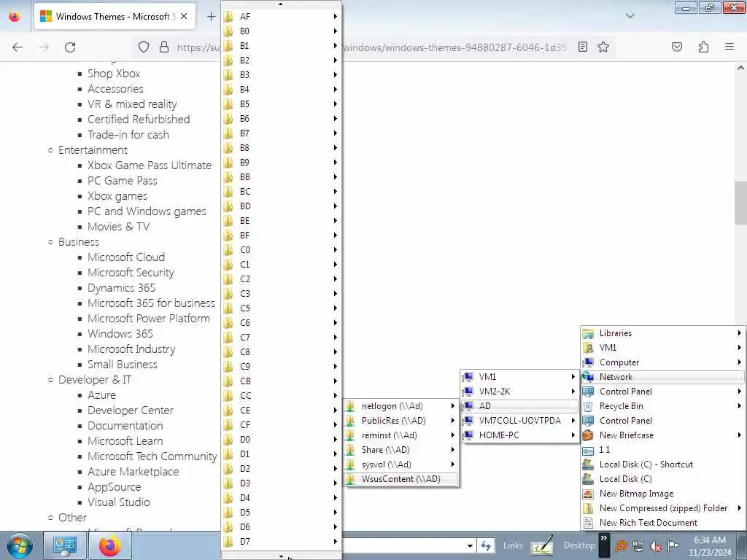Open the Firefox hamburger menu

(x=729, y=47)
